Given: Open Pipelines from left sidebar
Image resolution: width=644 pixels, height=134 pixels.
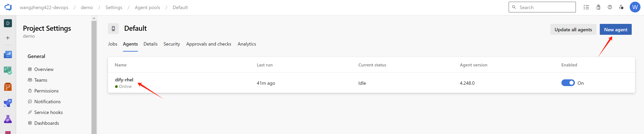Looking at the screenshot, I should coord(8,103).
